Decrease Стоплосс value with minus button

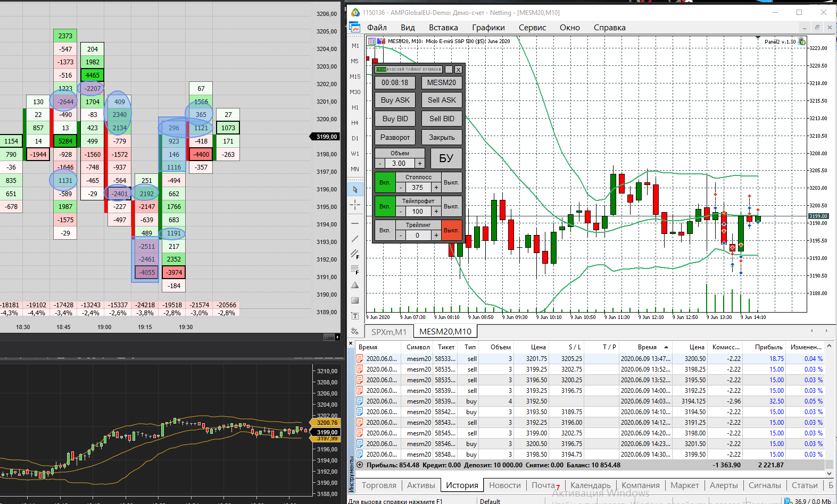click(x=401, y=188)
